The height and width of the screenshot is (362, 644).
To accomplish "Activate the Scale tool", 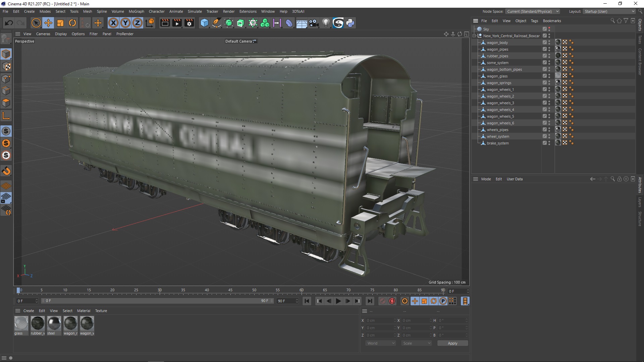I will (x=60, y=23).
